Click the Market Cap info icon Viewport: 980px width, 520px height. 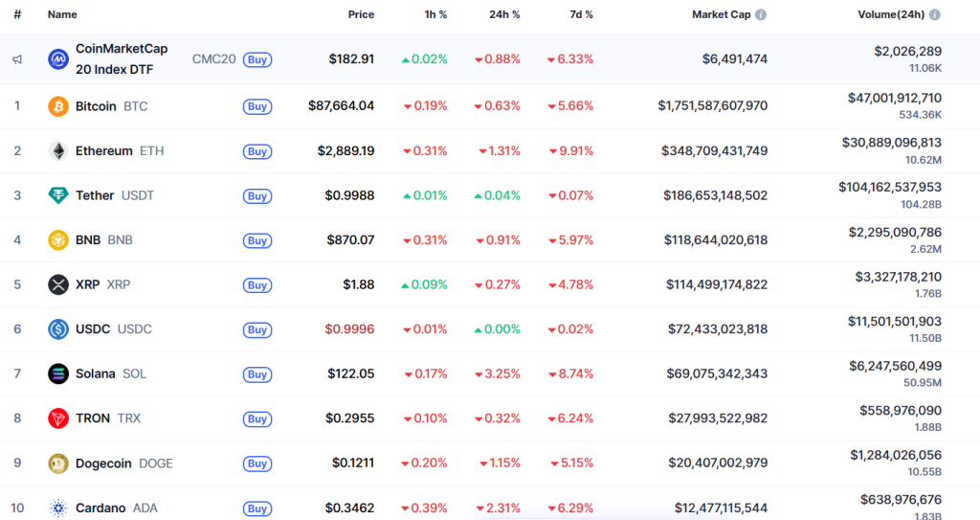pos(761,15)
